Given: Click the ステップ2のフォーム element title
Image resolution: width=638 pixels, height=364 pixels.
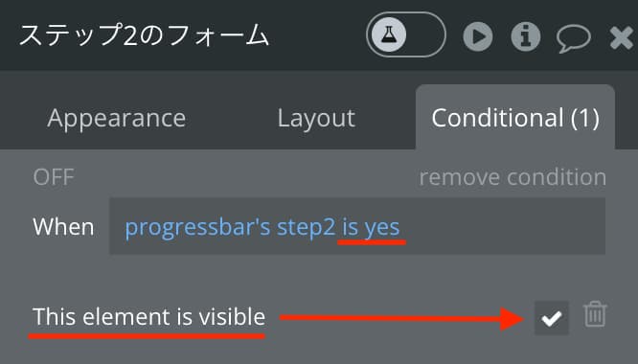Looking at the screenshot, I should tap(144, 35).
